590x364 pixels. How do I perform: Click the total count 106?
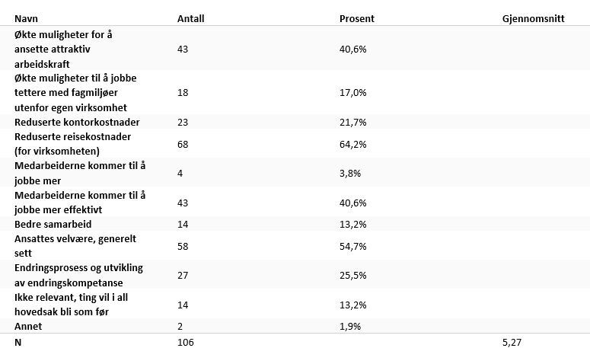pos(186,343)
